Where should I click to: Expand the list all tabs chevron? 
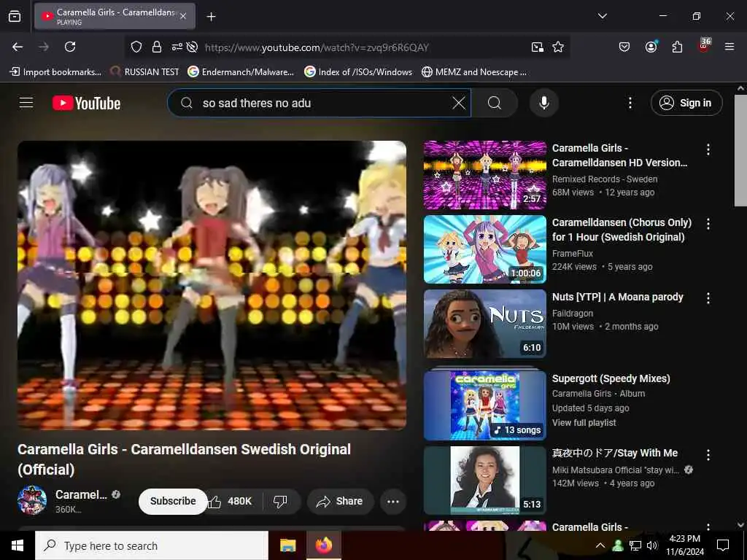point(602,16)
